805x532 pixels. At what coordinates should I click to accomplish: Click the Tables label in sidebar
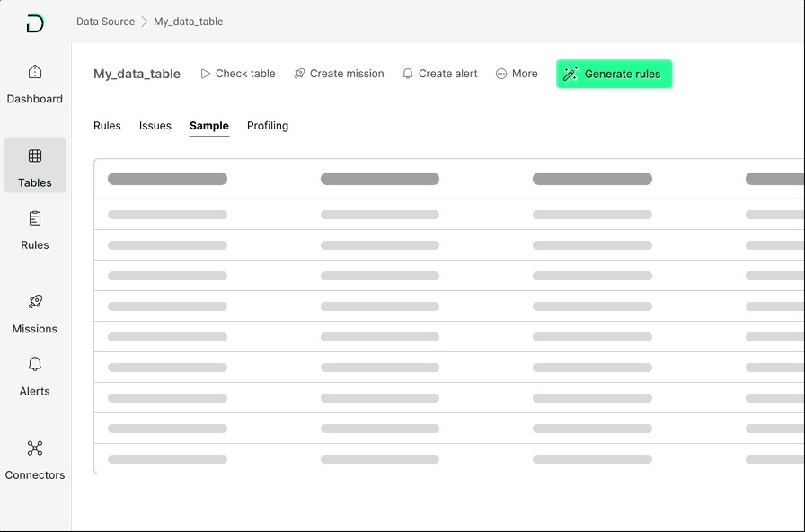coord(35,182)
